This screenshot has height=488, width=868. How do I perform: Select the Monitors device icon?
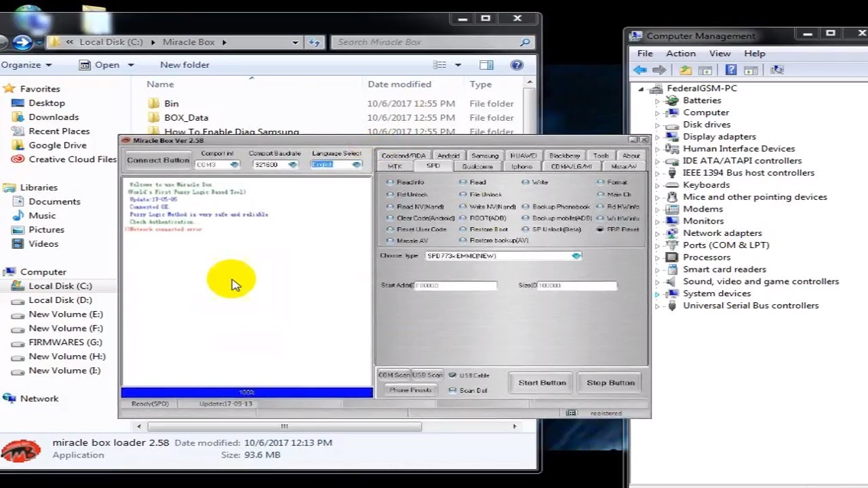pyautogui.click(x=672, y=221)
